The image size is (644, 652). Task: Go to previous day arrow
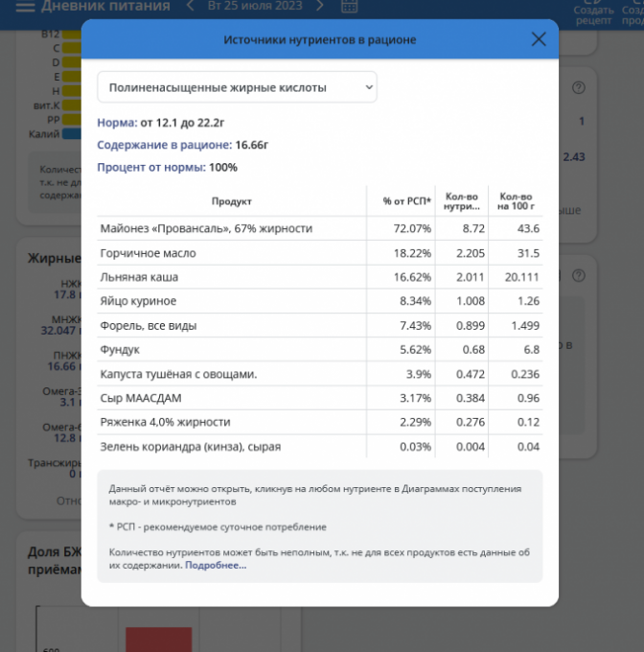point(191,6)
